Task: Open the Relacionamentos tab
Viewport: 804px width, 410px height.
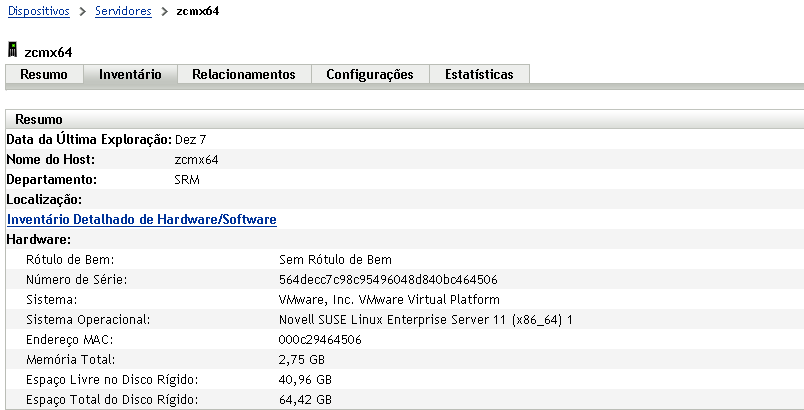Action: point(243,74)
